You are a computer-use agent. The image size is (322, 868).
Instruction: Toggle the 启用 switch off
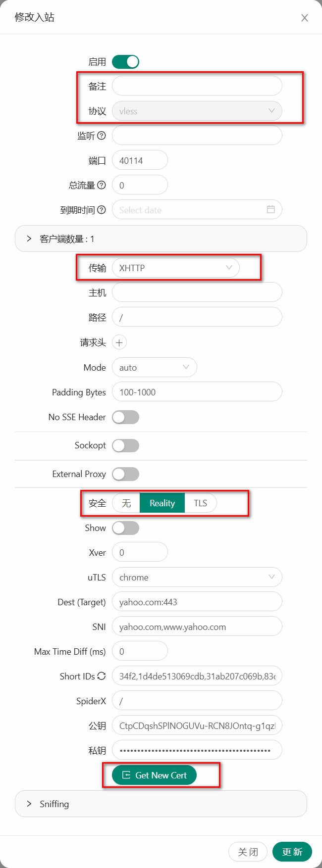[125, 62]
